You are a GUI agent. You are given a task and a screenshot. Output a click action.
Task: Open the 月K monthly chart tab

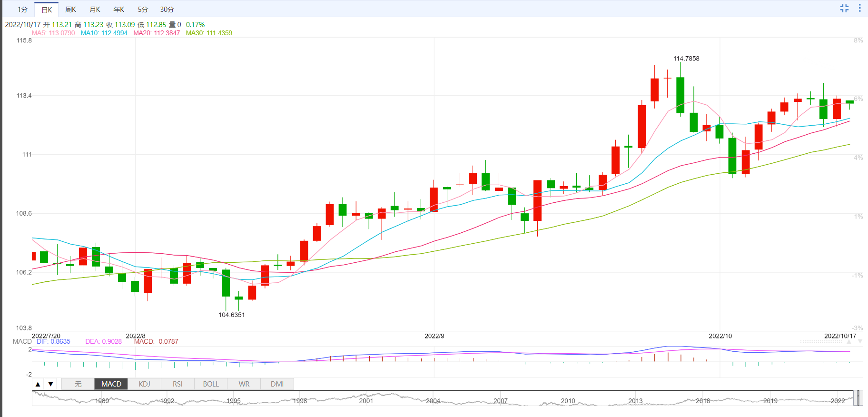point(95,10)
